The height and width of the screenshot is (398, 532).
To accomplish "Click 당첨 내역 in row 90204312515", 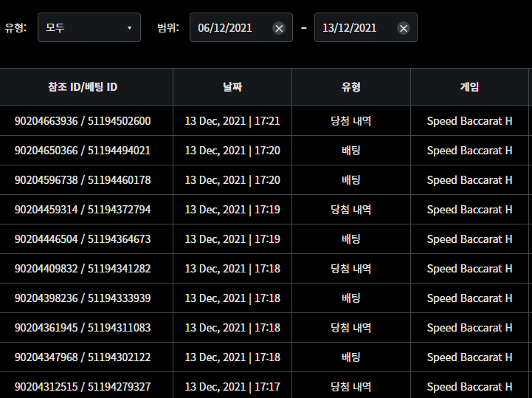I will (350, 387).
